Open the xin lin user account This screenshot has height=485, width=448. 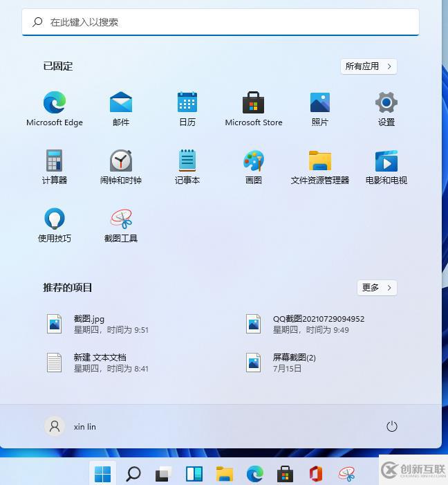pyautogui.click(x=71, y=426)
